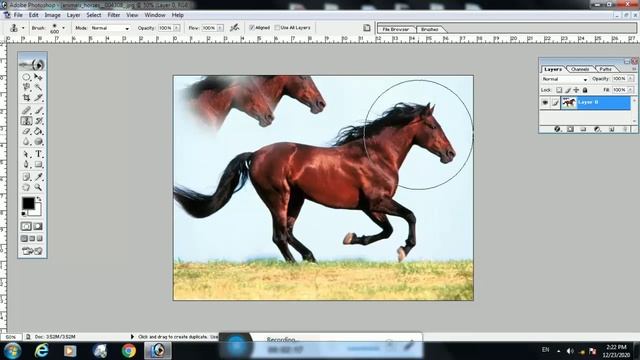
Task: Create new adjustment layer icon
Action: point(597,129)
